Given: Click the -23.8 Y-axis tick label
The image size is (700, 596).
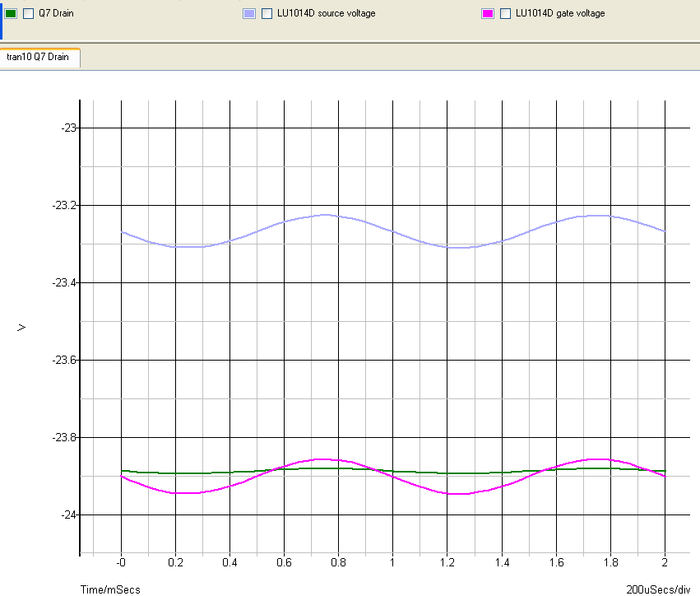Looking at the screenshot, I should (64, 437).
